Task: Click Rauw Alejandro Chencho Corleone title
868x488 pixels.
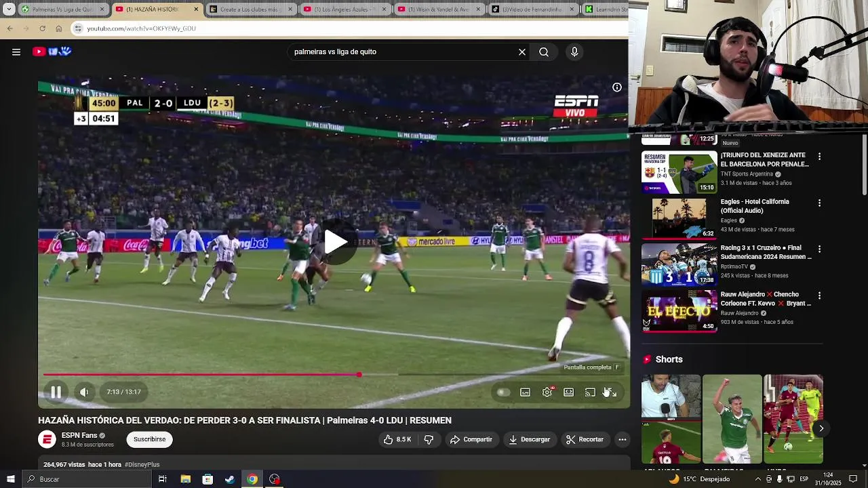Action: (x=766, y=299)
